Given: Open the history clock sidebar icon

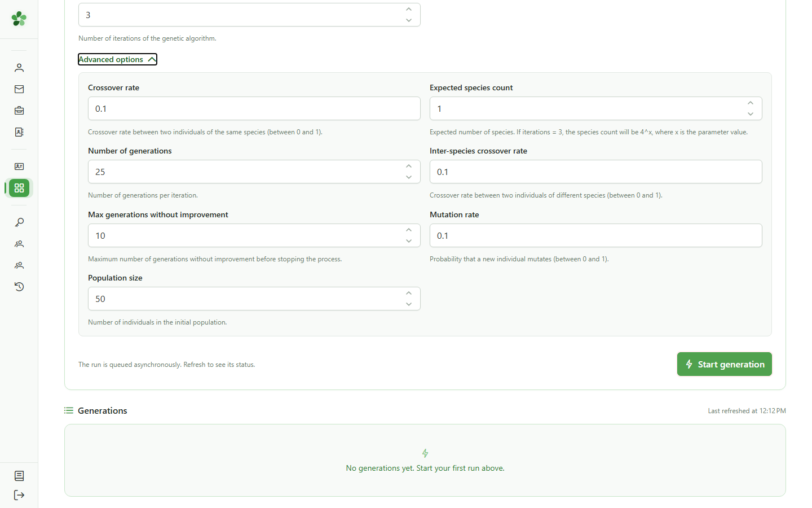Looking at the screenshot, I should click(19, 287).
